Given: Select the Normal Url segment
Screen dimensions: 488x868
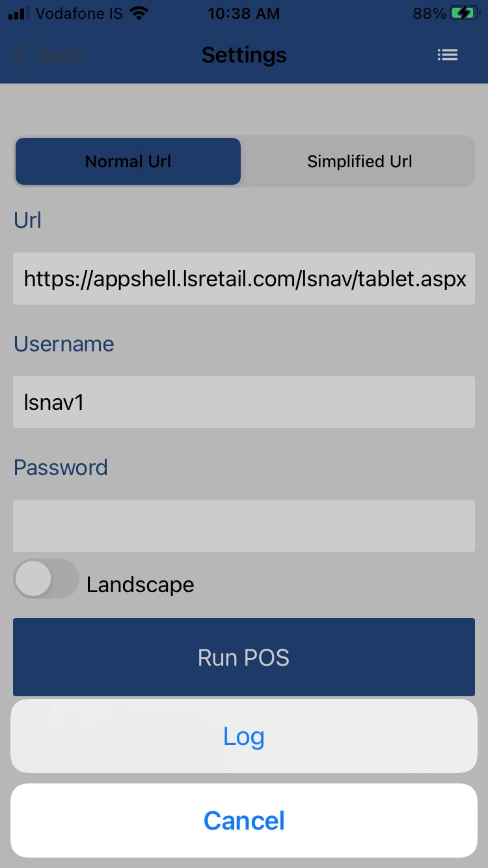Looking at the screenshot, I should pyautogui.click(x=128, y=161).
